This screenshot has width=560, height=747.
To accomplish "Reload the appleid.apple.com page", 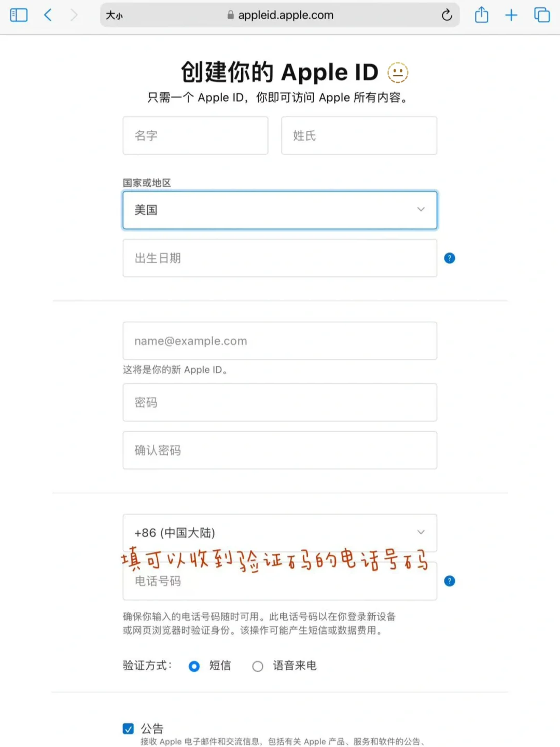I will 447,15.
